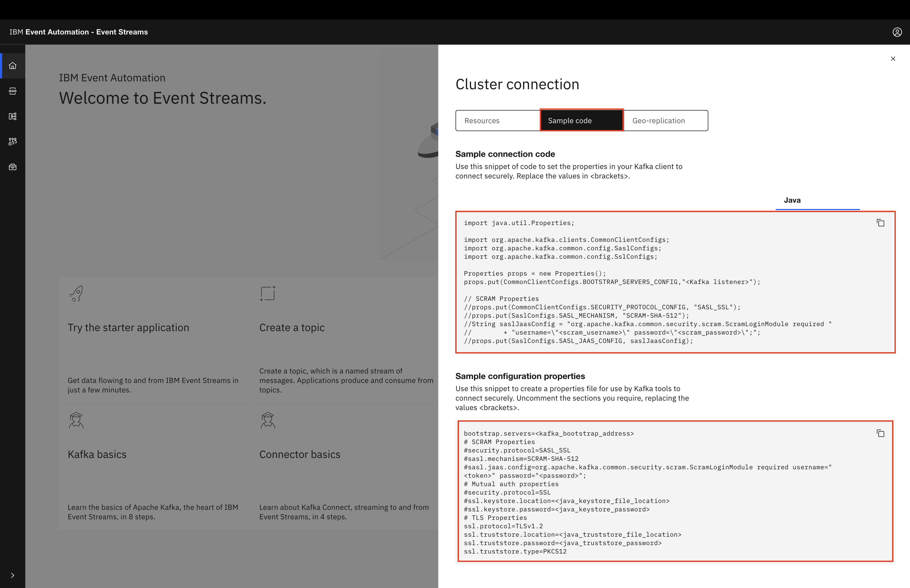This screenshot has width=910, height=588.
Task: Click the user profile avatar icon
Action: pos(897,32)
